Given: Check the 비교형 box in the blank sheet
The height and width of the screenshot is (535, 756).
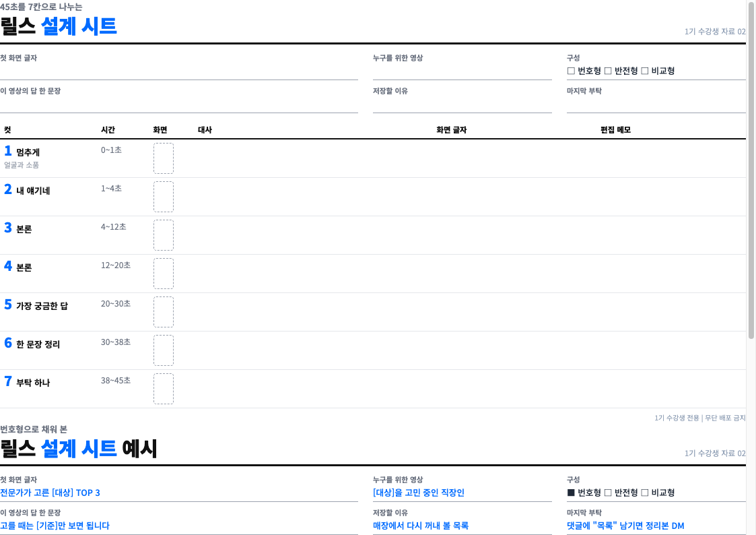Looking at the screenshot, I should (645, 71).
